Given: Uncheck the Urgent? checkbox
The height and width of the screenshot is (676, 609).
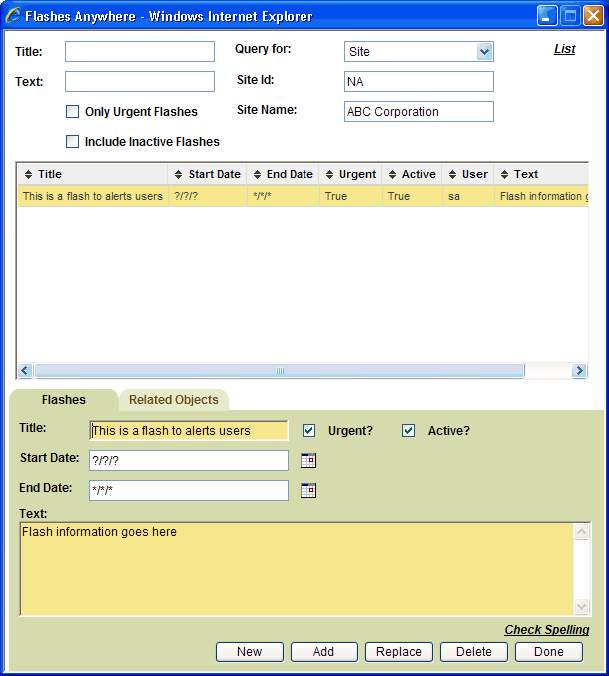Looking at the screenshot, I should (309, 430).
